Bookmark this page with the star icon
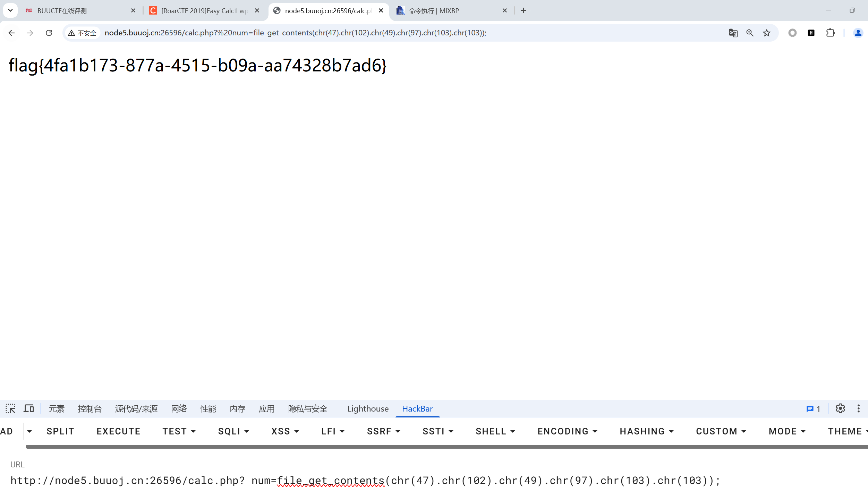Viewport: 868px width, 492px height. [767, 33]
